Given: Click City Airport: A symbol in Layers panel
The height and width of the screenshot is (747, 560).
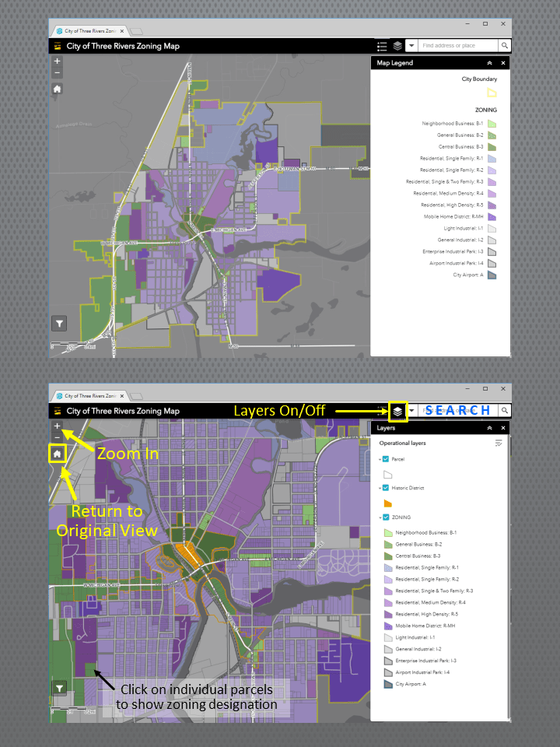Looking at the screenshot, I should pos(388,684).
